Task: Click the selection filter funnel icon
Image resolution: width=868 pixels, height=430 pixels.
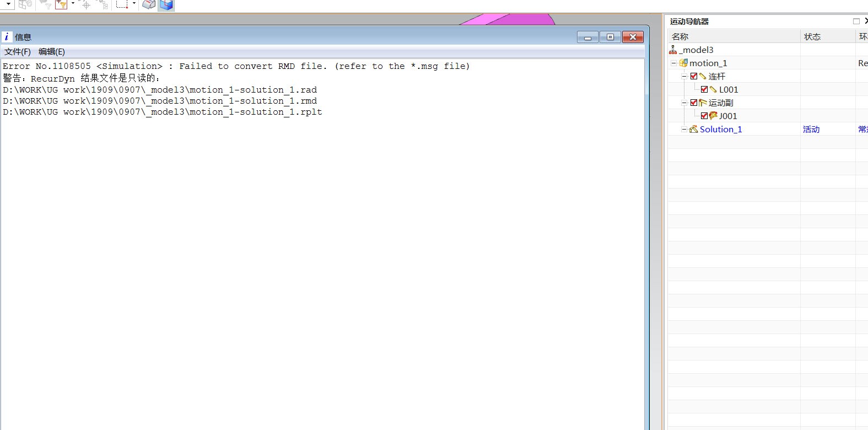Action: pos(61,4)
